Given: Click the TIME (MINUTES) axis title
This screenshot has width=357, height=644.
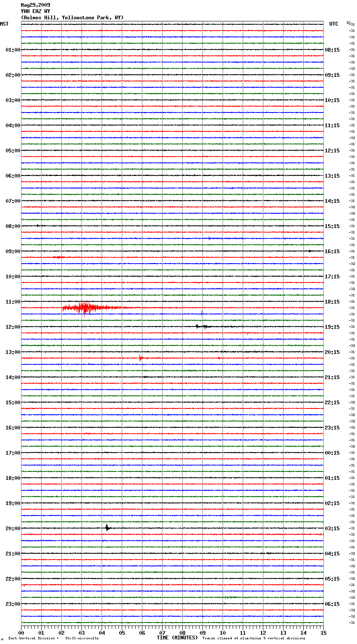Looking at the screenshot, I should click(177, 638).
